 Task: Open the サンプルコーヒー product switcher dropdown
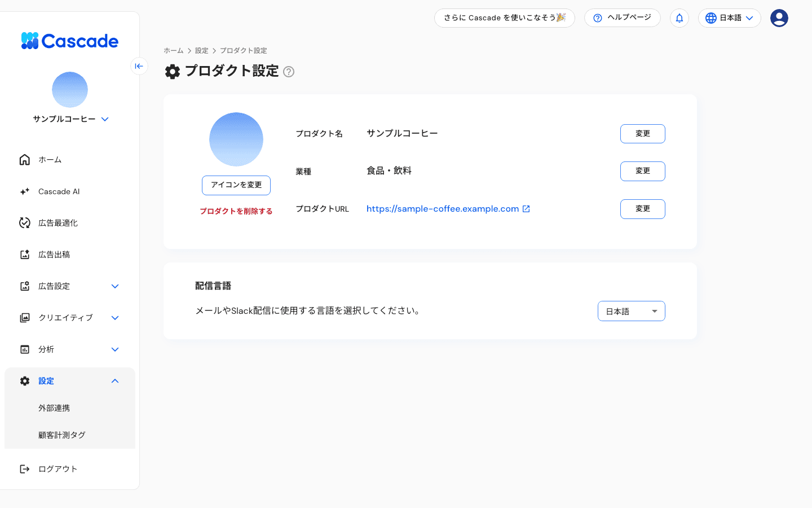(x=70, y=119)
